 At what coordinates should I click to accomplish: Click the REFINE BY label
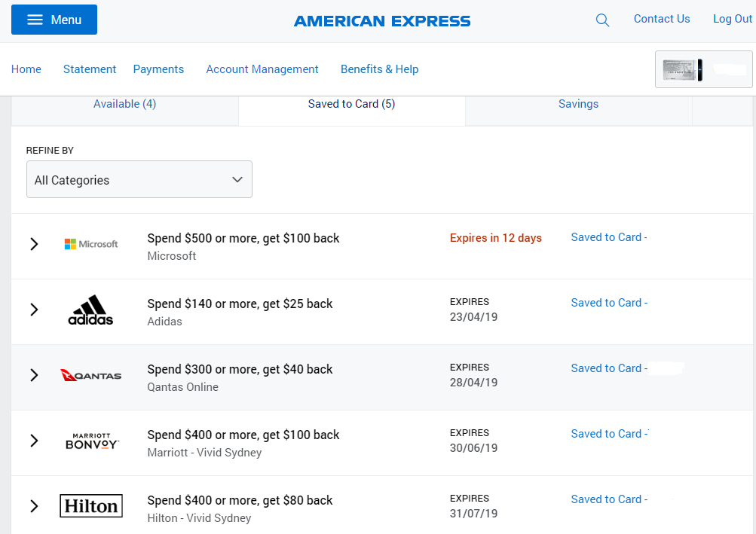pos(50,151)
